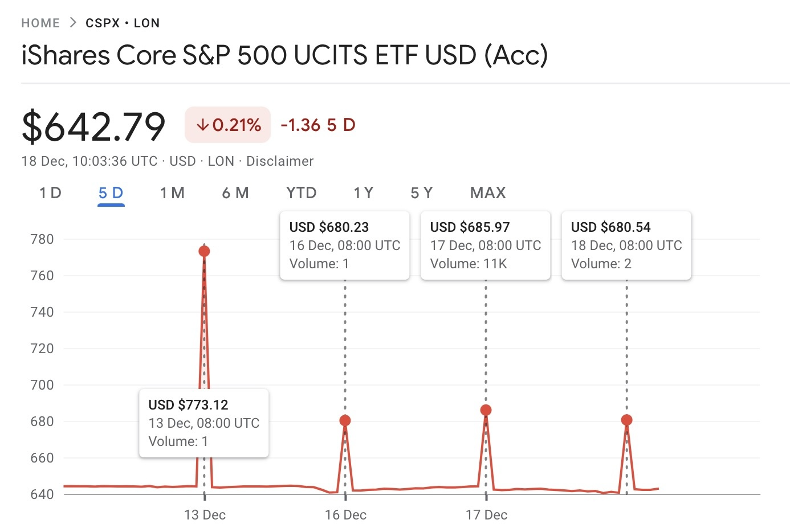Click the CSPX · LON breadcrumb
This screenshot has height=532, width=790.
(123, 23)
